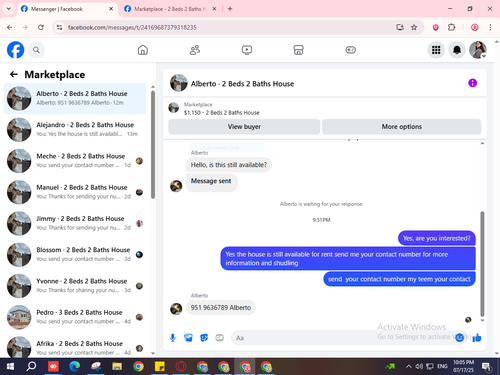The width and height of the screenshot is (500, 375).
Task: Open File Explorer from taskbar
Action: tap(117, 367)
